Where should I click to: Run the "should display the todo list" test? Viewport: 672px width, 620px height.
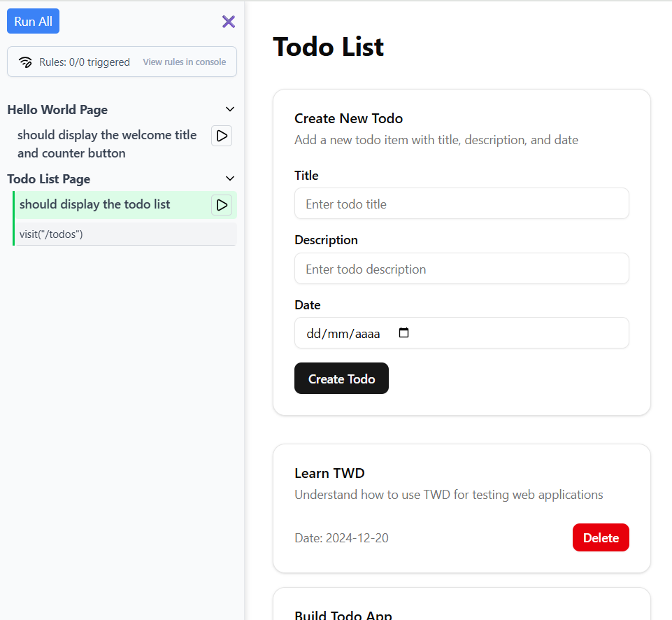tap(222, 204)
